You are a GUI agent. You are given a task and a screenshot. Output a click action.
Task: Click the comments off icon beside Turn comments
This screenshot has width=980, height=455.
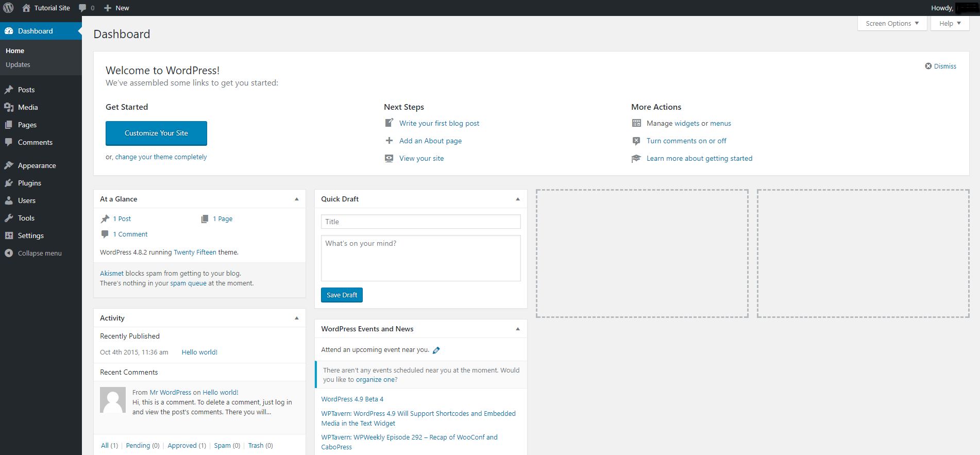[636, 141]
